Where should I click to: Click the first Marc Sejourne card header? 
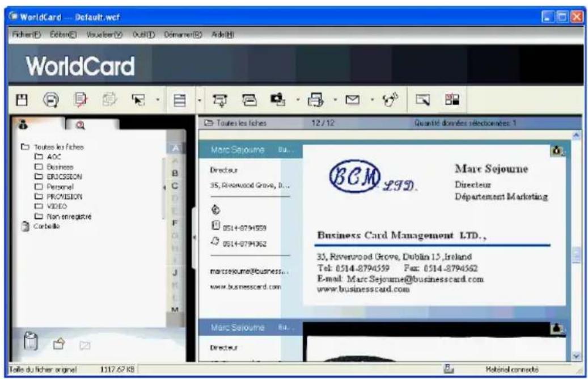[250, 150]
